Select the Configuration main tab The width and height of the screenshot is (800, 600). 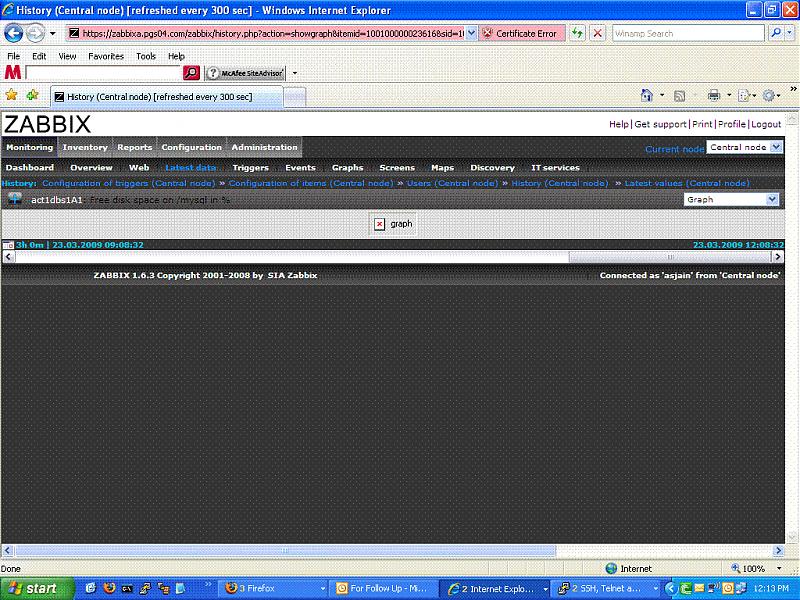191,147
